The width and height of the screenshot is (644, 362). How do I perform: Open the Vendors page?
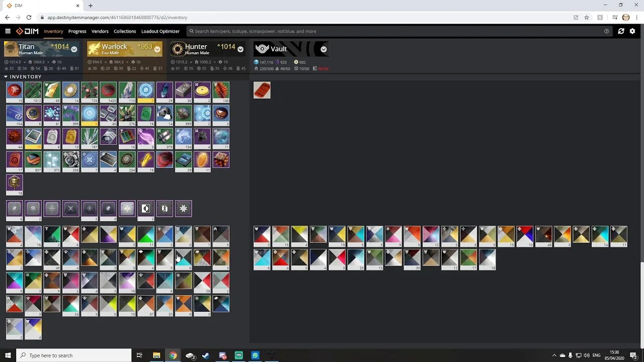point(100,31)
